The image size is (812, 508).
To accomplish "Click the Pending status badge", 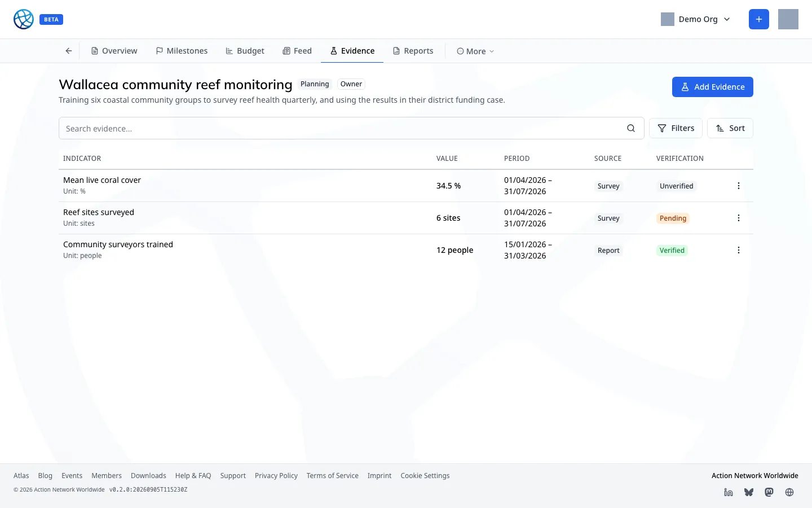I will [673, 218].
